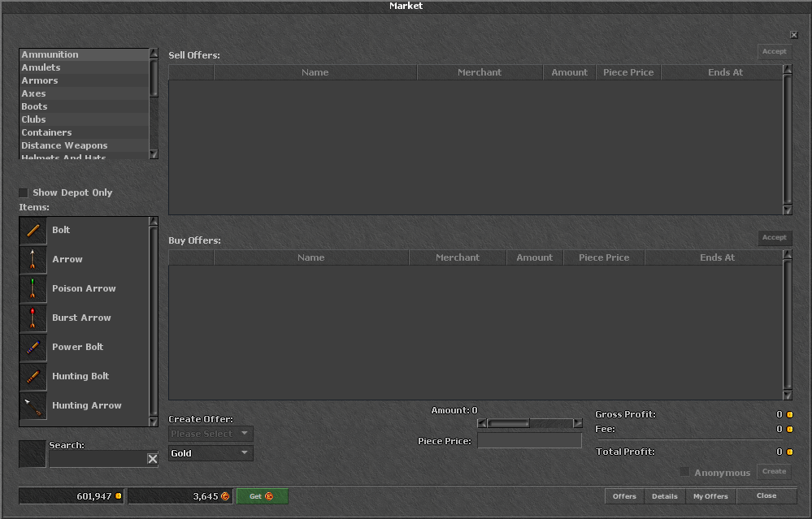Choose the Hunting Bolt icon
The width and height of the screenshot is (812, 519).
[x=33, y=377]
